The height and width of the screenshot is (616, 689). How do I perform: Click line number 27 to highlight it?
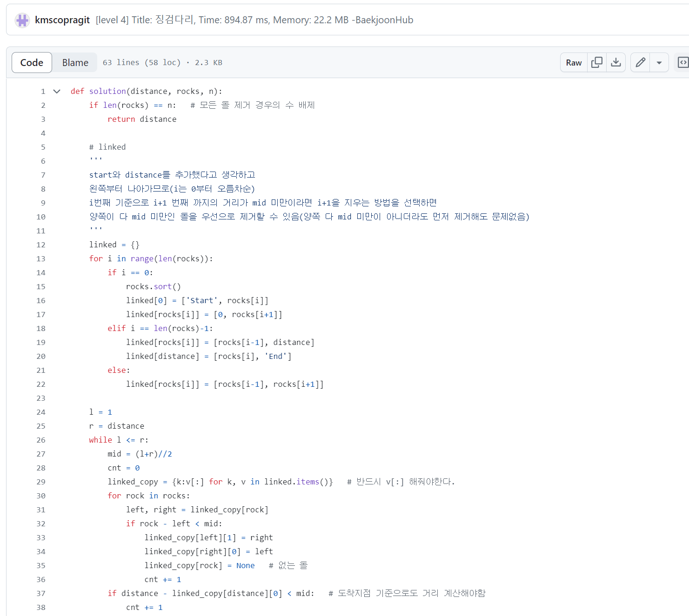[40, 454]
